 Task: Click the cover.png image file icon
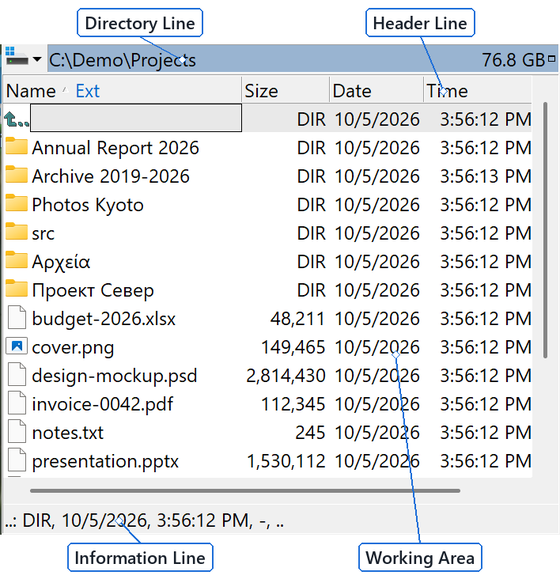point(17,346)
